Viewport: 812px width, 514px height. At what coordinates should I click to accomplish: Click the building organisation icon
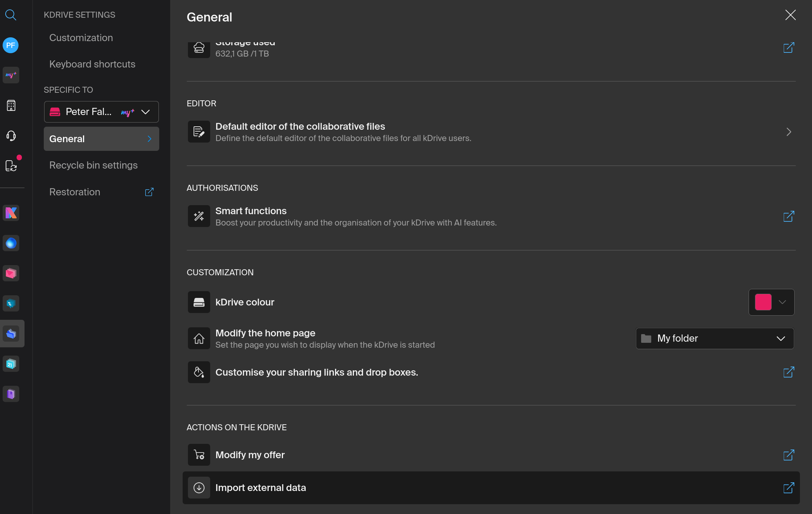point(11,106)
